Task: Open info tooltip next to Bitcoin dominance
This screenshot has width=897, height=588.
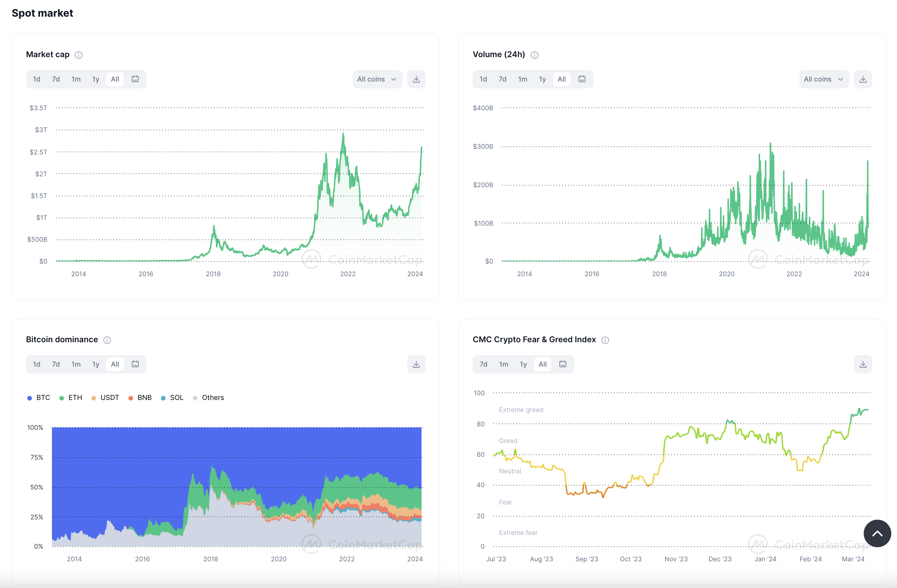Action: tap(107, 340)
